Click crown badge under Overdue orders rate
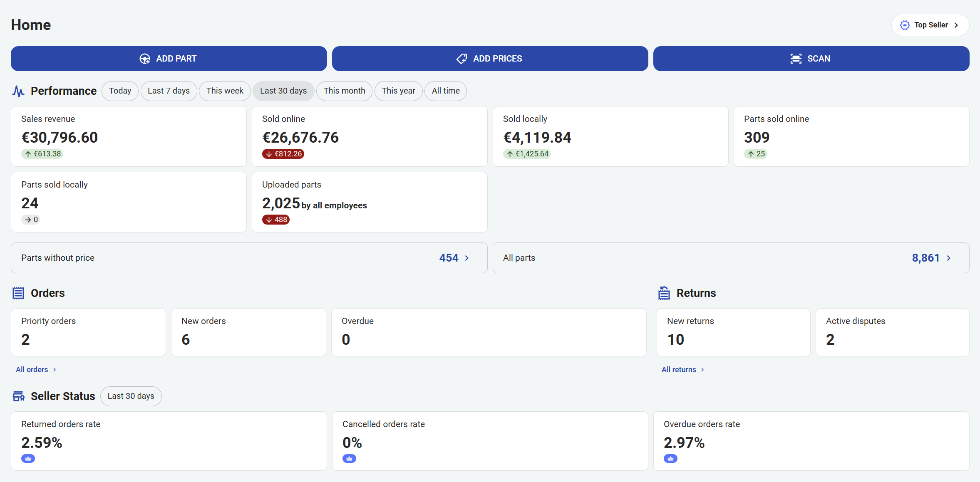Image resolution: width=980 pixels, height=482 pixels. [670, 459]
